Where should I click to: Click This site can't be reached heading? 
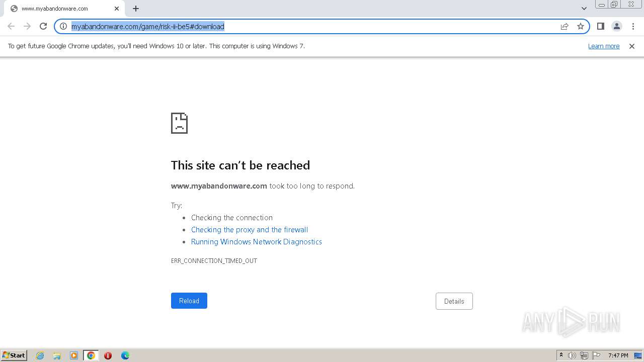pos(240,165)
